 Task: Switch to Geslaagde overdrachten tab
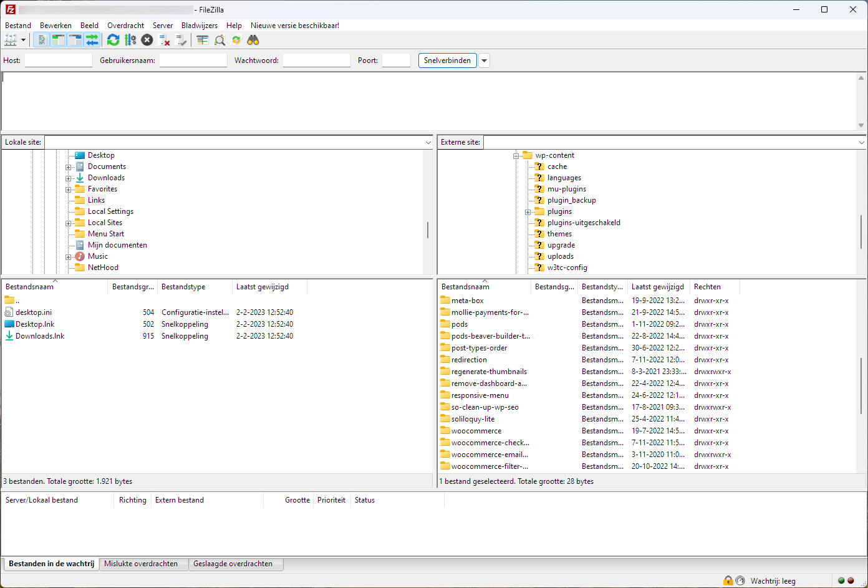pos(235,564)
